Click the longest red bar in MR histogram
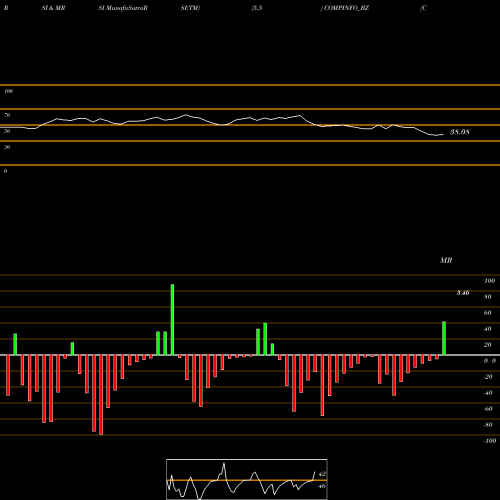 pos(101,395)
